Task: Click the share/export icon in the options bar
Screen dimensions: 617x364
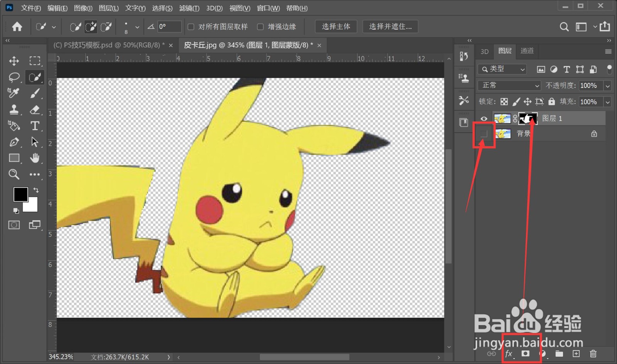Action: (x=605, y=26)
